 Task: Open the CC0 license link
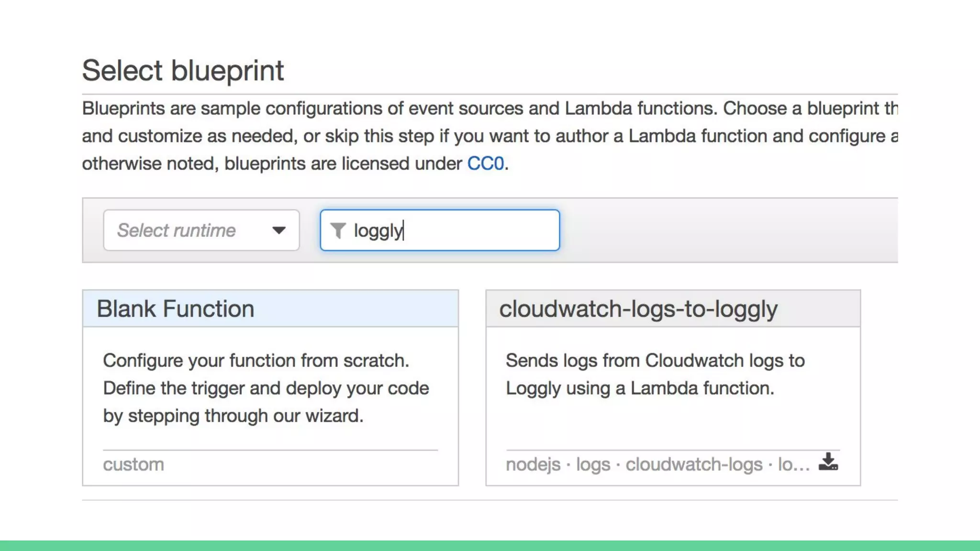pyautogui.click(x=486, y=164)
